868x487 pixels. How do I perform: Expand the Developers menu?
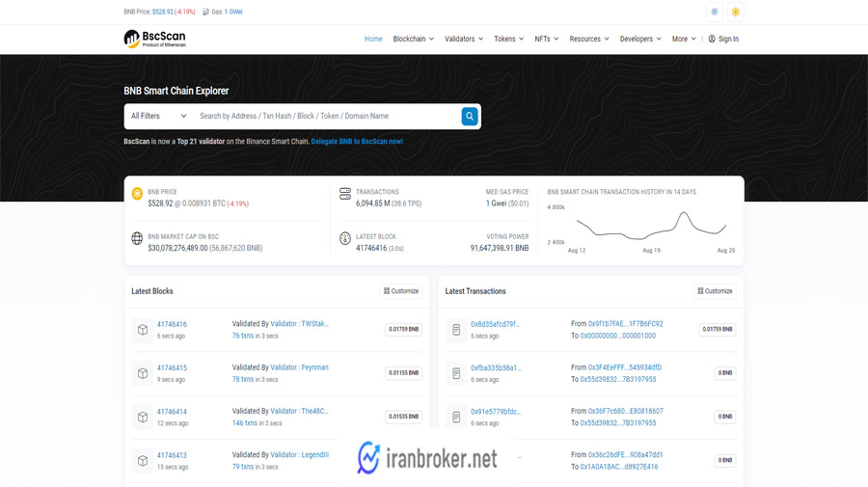pyautogui.click(x=640, y=39)
